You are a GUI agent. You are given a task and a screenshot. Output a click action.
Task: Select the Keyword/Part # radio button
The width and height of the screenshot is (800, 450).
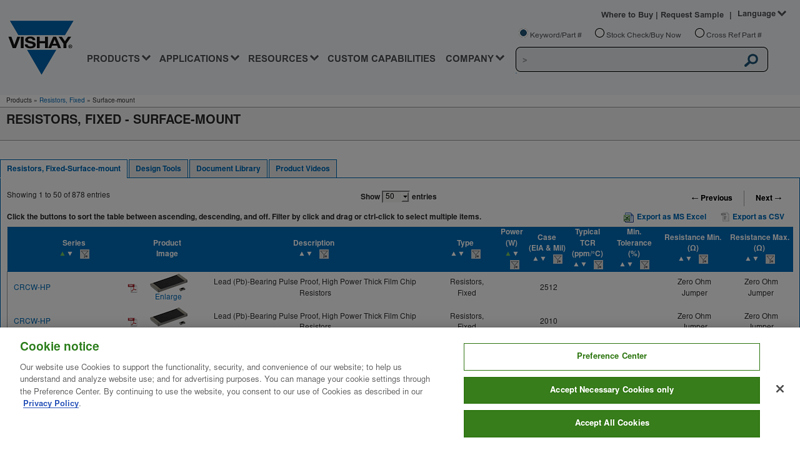coord(523,33)
